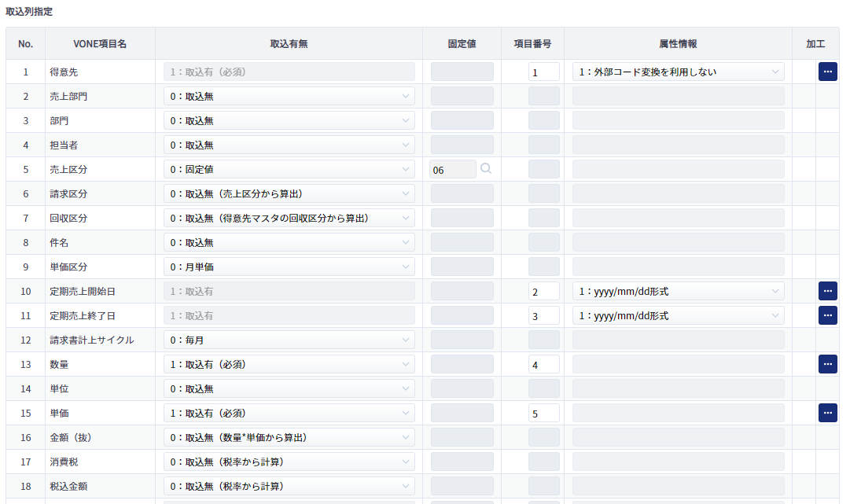
Task: Click 項目番号 field with value 1
Action: pyautogui.click(x=543, y=72)
